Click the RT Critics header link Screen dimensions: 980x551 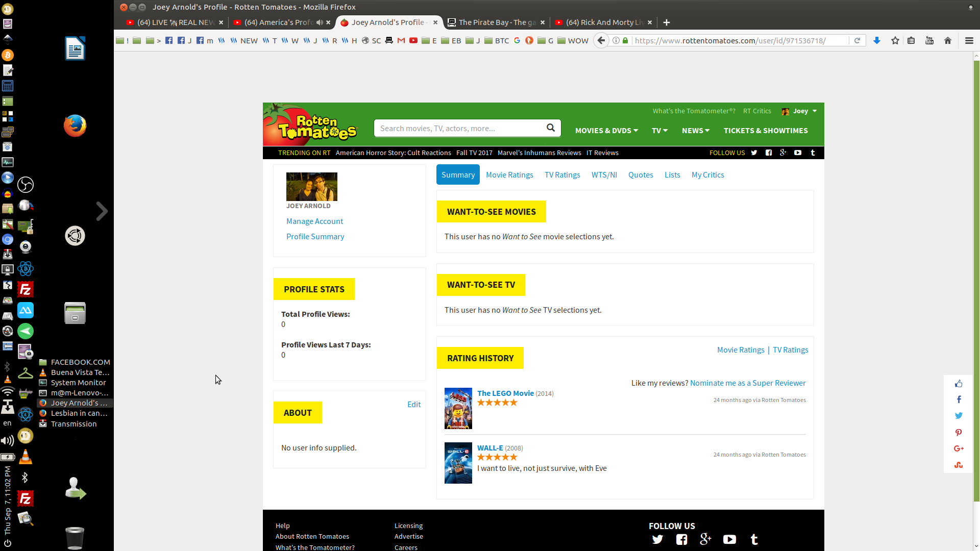[x=757, y=111]
